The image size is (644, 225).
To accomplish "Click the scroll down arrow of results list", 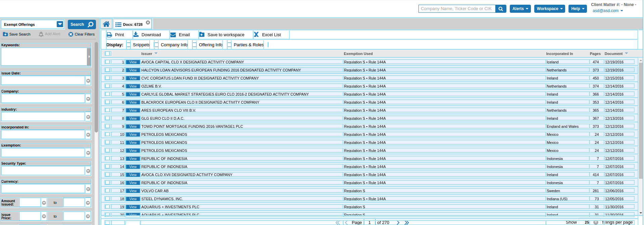I will tap(641, 213).
